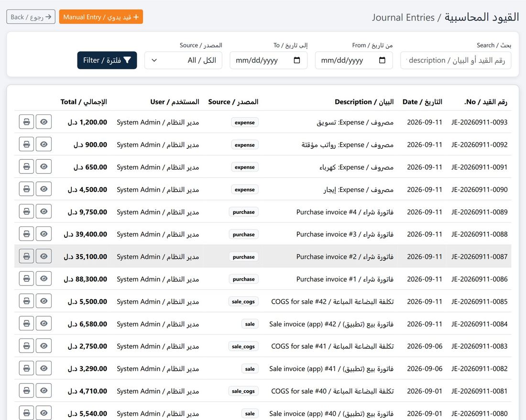526x420 pixels.
Task: Print Purchase invoice #2 journal entry
Action: [26, 256]
